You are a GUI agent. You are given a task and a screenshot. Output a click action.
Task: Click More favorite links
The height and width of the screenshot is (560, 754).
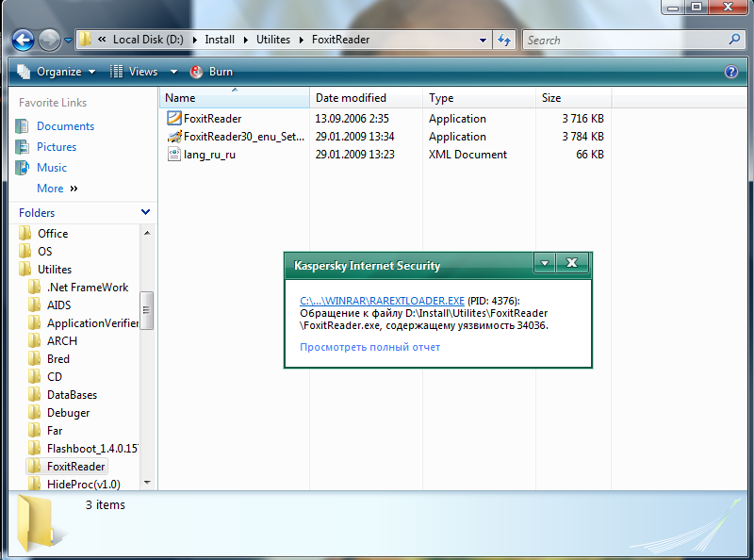pyautogui.click(x=57, y=189)
